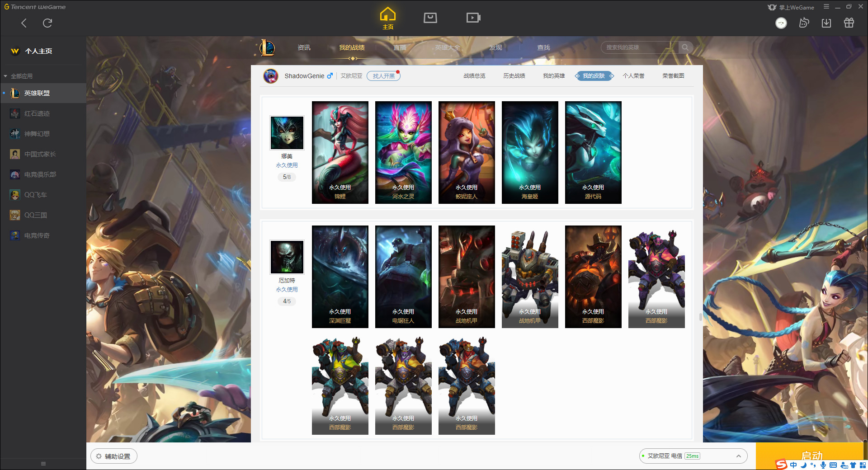868x470 pixels.
Task: Click the 找人开黑 button
Action: click(x=383, y=76)
